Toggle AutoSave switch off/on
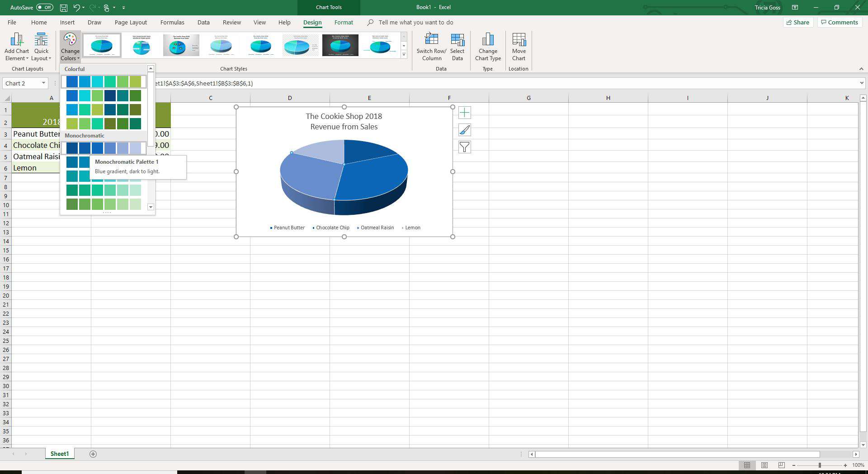This screenshot has height=474, width=868. [44, 7]
